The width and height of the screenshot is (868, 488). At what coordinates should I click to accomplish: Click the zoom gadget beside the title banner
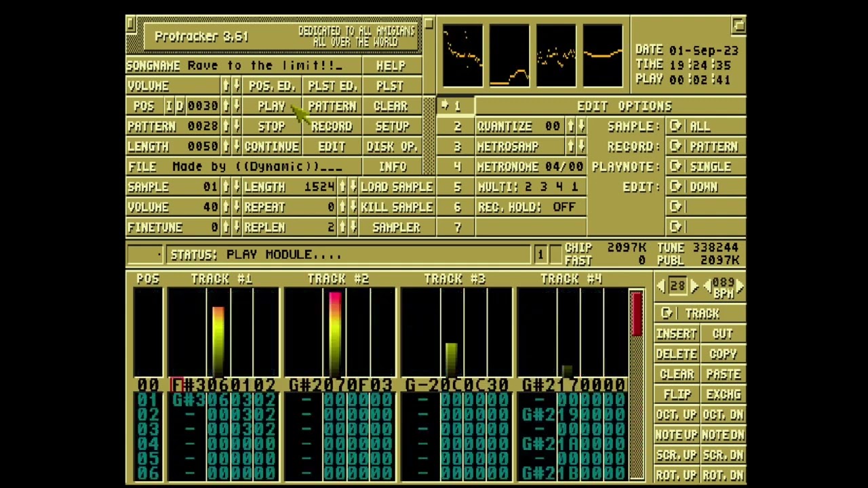(x=429, y=24)
